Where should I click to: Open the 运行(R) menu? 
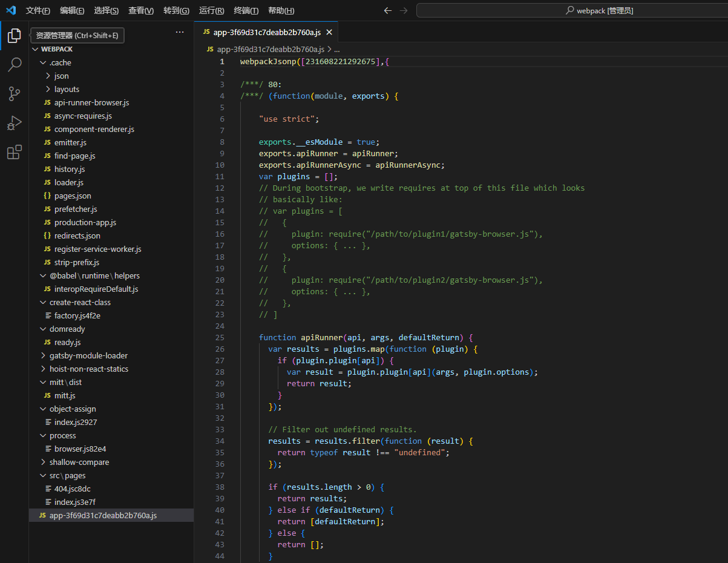211,11
